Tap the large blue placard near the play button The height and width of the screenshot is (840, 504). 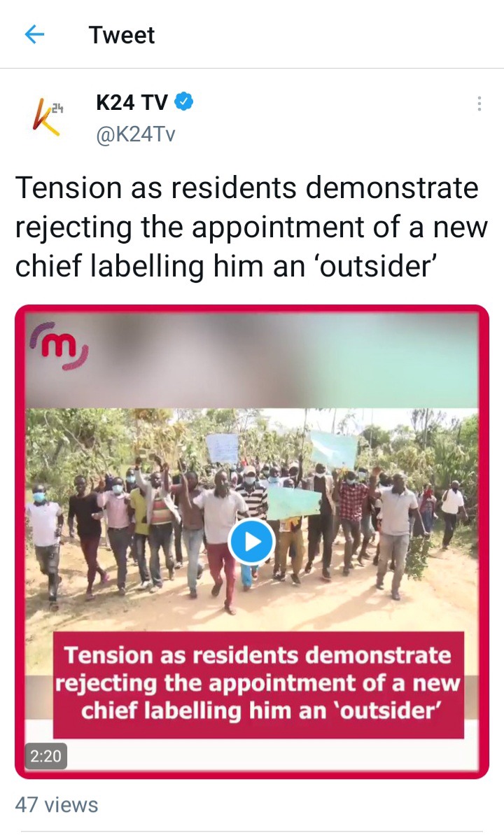pos(293,503)
